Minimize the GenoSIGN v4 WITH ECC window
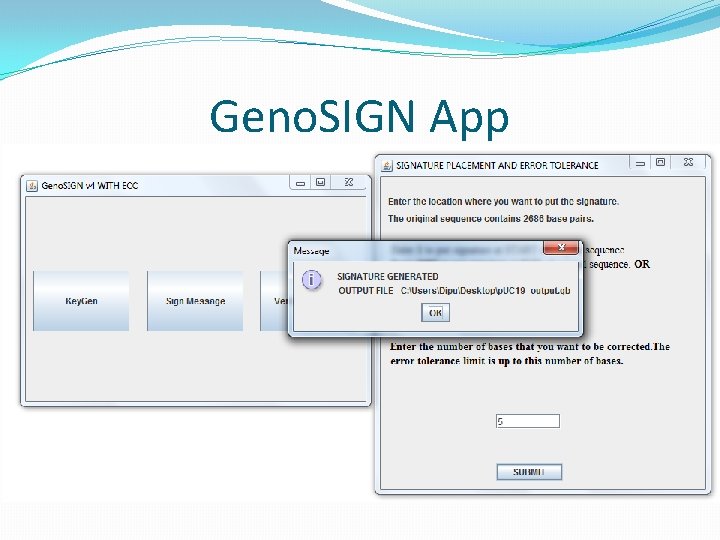This screenshot has width=720, height=540. 300,183
